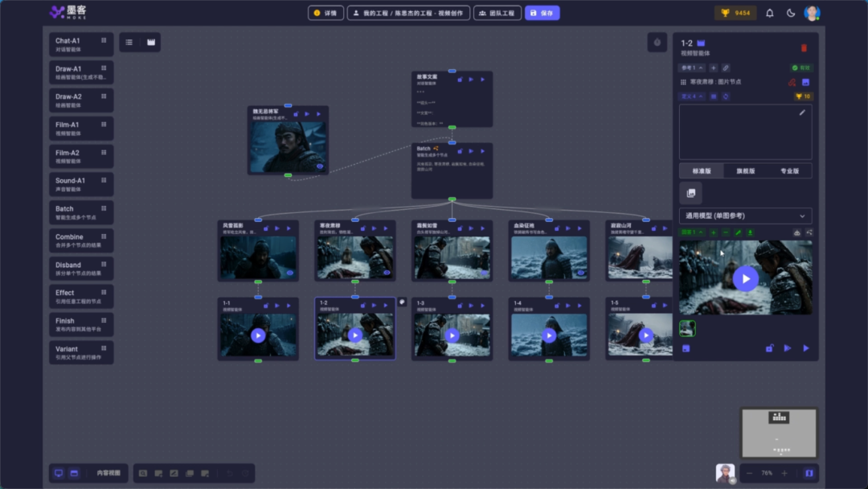Click the trophy points badge 9454
This screenshot has width=868, height=489.
pos(735,13)
